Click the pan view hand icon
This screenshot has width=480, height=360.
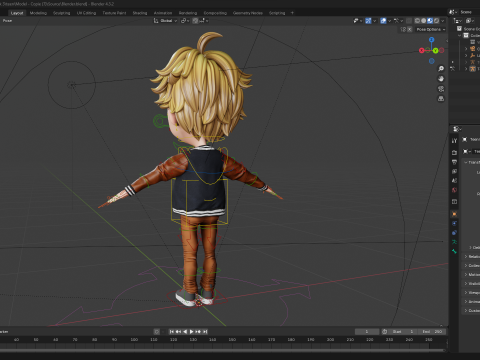[441, 79]
